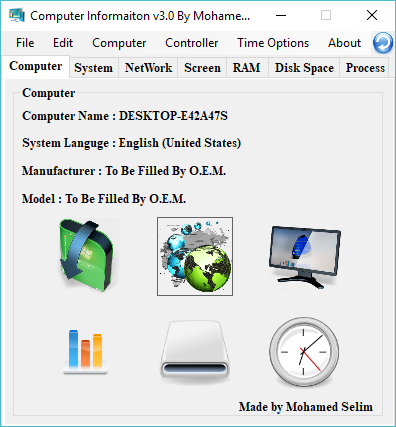Open the Computer menu

coord(119,43)
